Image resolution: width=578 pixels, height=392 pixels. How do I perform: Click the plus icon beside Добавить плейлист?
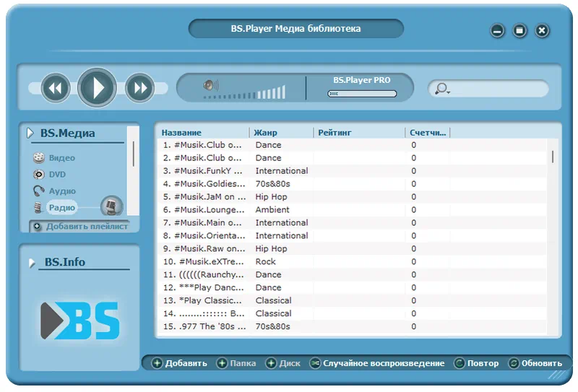coord(38,226)
